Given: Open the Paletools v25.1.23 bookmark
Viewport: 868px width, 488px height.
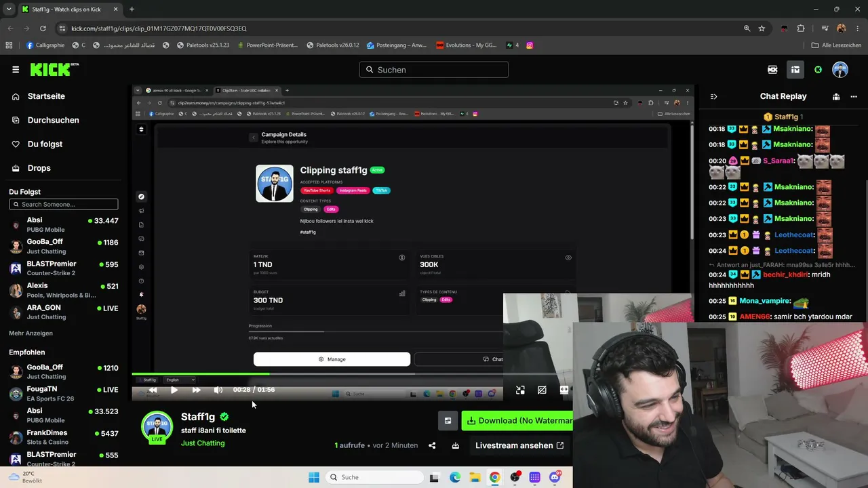Looking at the screenshot, I should (x=203, y=45).
